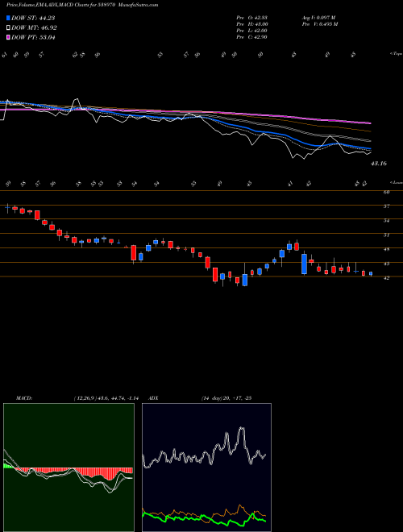This screenshot has width=403, height=532.
Task: Click the 'Pre V: 0.493 M' value
Action: click(319, 24)
